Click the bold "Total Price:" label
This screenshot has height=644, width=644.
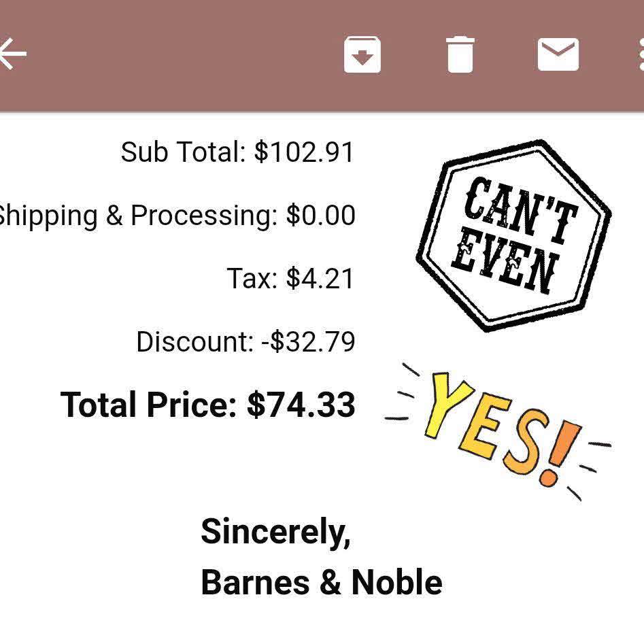point(148,405)
